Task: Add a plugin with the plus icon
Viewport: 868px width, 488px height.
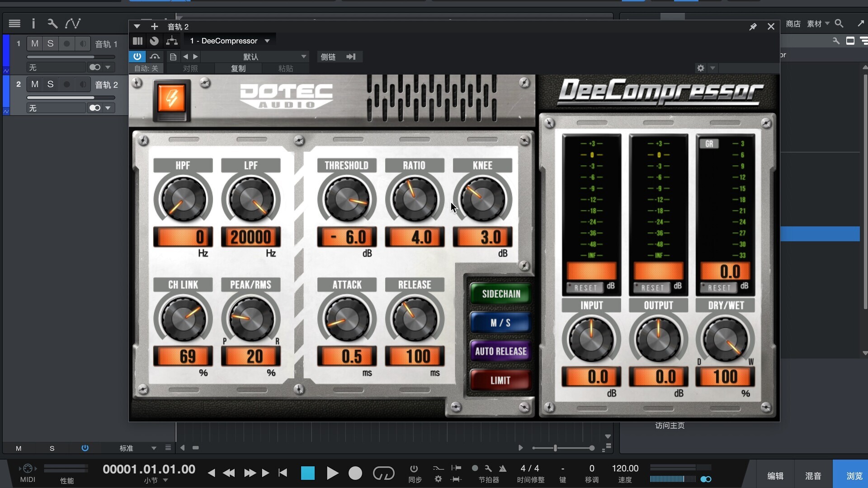Action: tap(154, 27)
